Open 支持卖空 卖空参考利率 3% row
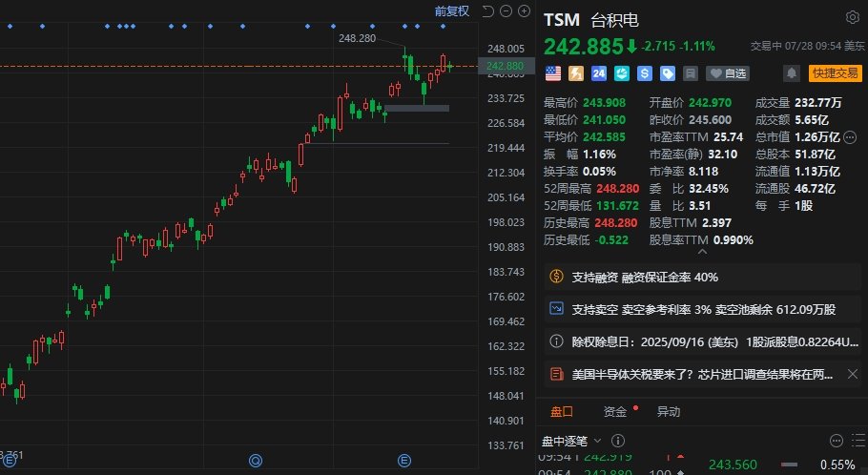Viewport: 868px width, 475px height. point(702,309)
